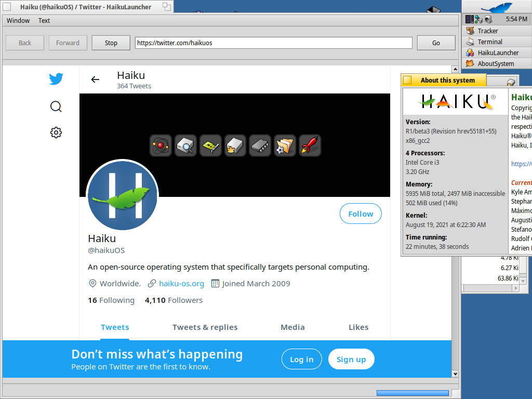
Task: Click the Intel Core i3 text
Action: tap(422, 163)
